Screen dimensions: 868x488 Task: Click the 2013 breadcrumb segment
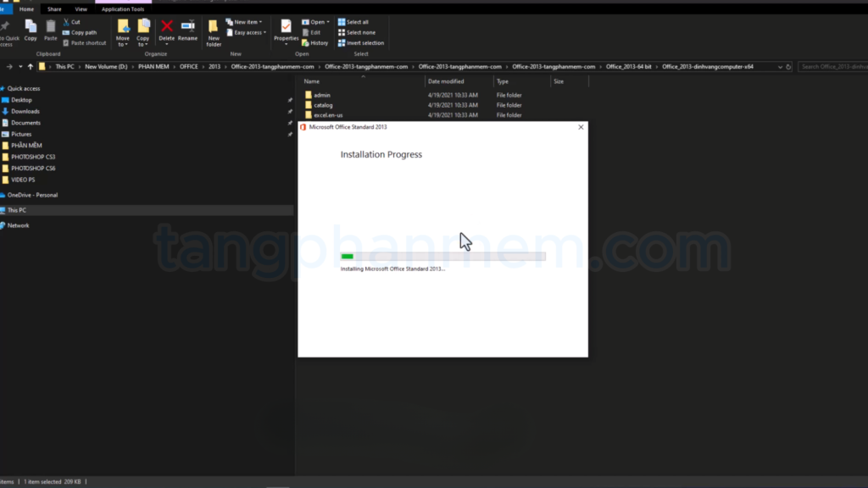point(214,66)
